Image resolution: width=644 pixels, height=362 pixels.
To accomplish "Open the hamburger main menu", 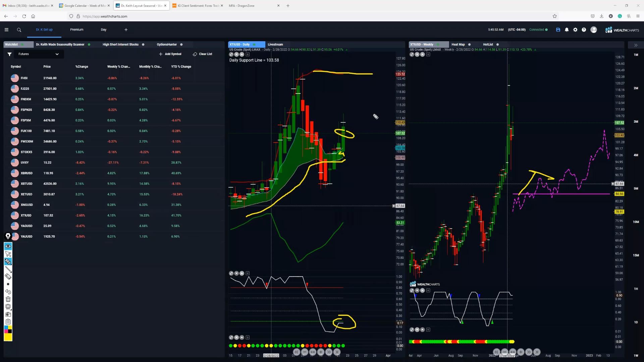I will click(x=6, y=30).
